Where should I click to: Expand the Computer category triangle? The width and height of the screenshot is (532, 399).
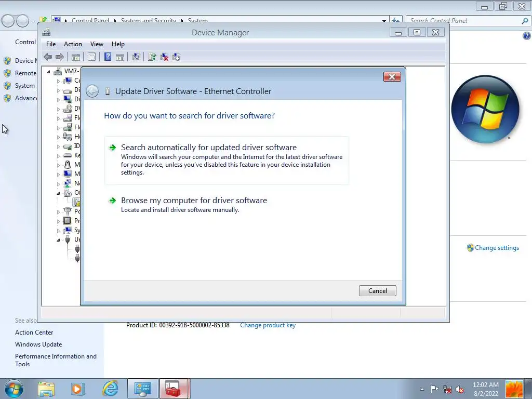coord(58,81)
